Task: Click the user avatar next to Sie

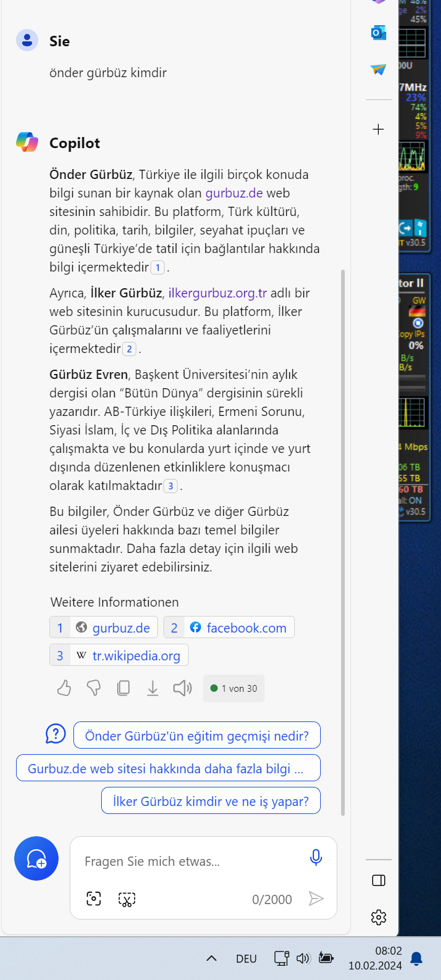Action: point(27,41)
